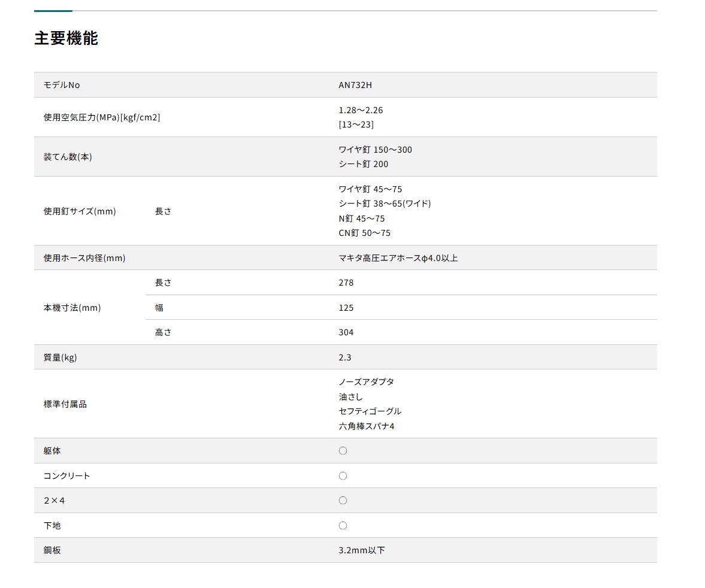Click the 使用釘サイズ(mm) label
Image resolution: width=705 pixels, height=588 pixels.
[80, 211]
